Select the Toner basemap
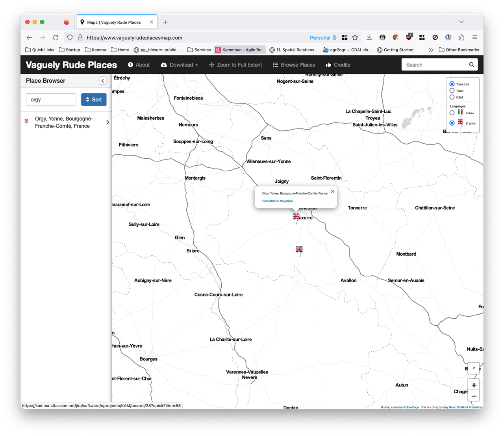The height and width of the screenshot is (436, 504). click(x=452, y=91)
